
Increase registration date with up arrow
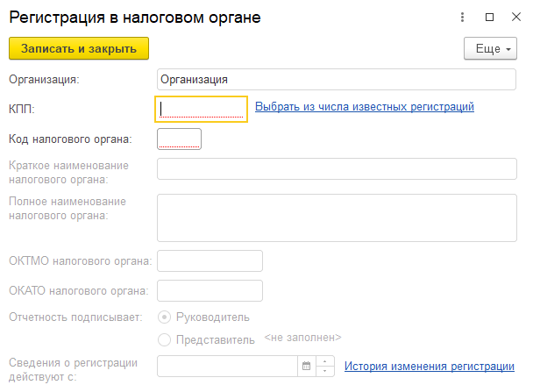[x=325, y=361]
